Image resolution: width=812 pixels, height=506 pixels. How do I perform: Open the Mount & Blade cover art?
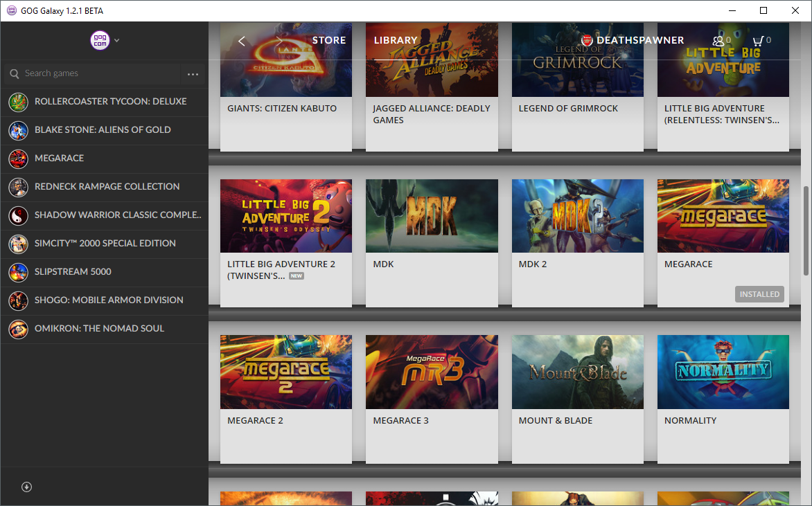(x=577, y=372)
